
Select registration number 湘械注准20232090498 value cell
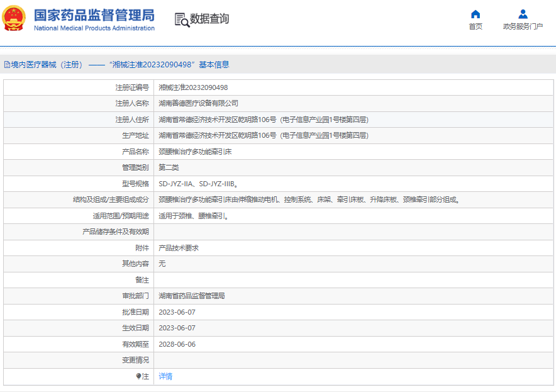click(193, 87)
